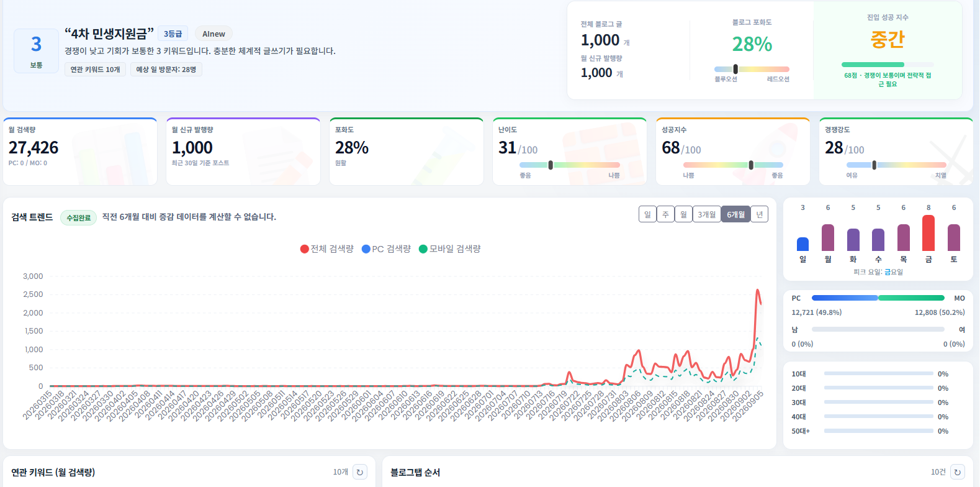
Task: Click the 수집완료 status badge
Action: pyautogui.click(x=79, y=217)
